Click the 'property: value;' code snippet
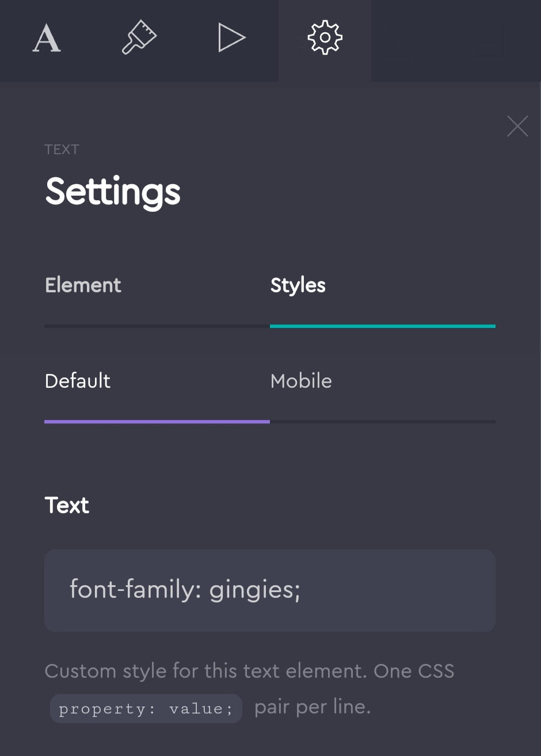Screen dimensions: 541x756 coord(146,708)
